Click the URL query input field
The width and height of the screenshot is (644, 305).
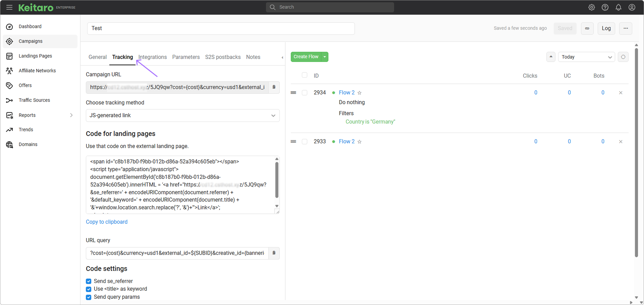point(177,253)
